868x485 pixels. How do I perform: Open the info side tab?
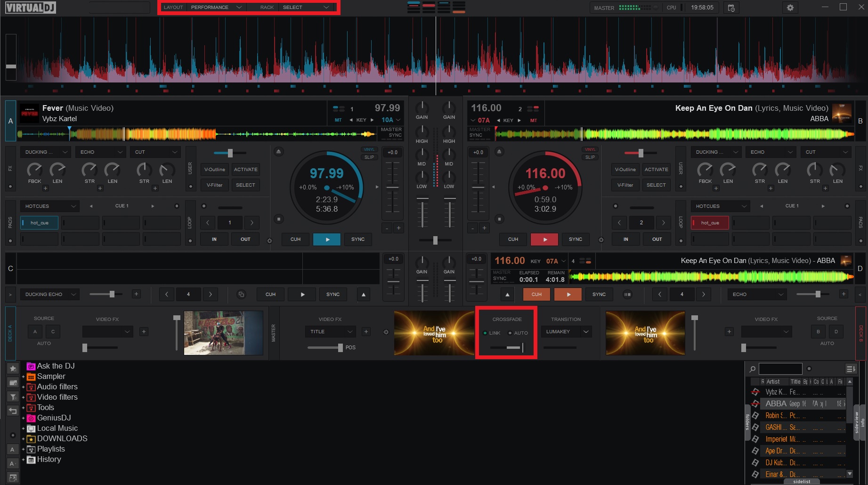click(x=863, y=422)
